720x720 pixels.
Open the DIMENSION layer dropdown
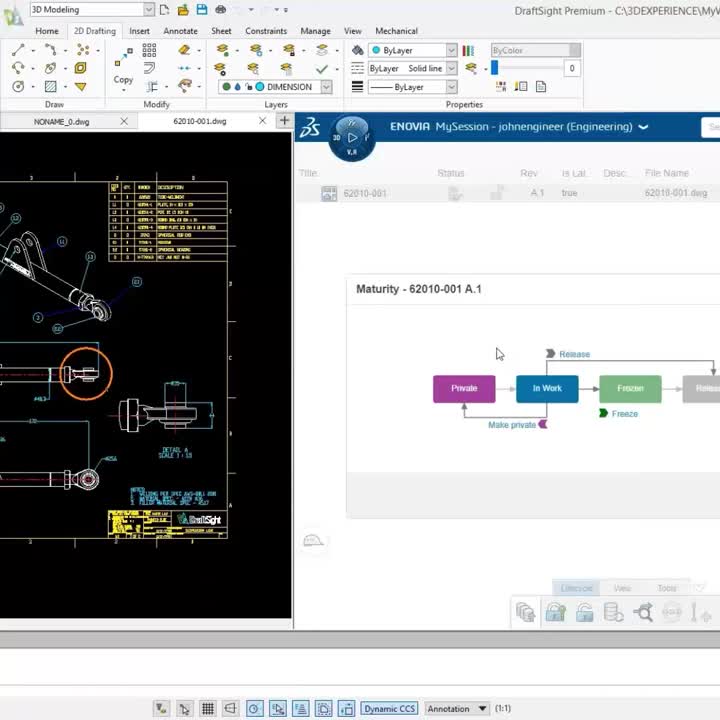point(326,87)
